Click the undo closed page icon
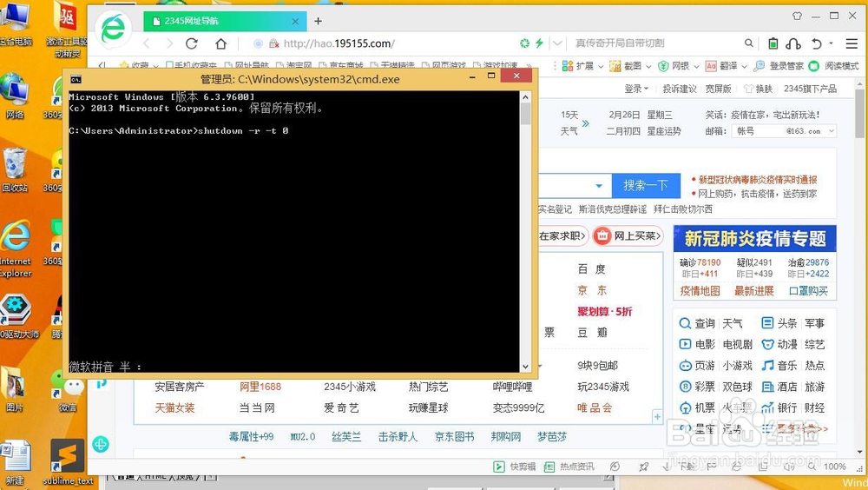 pyautogui.click(x=817, y=43)
